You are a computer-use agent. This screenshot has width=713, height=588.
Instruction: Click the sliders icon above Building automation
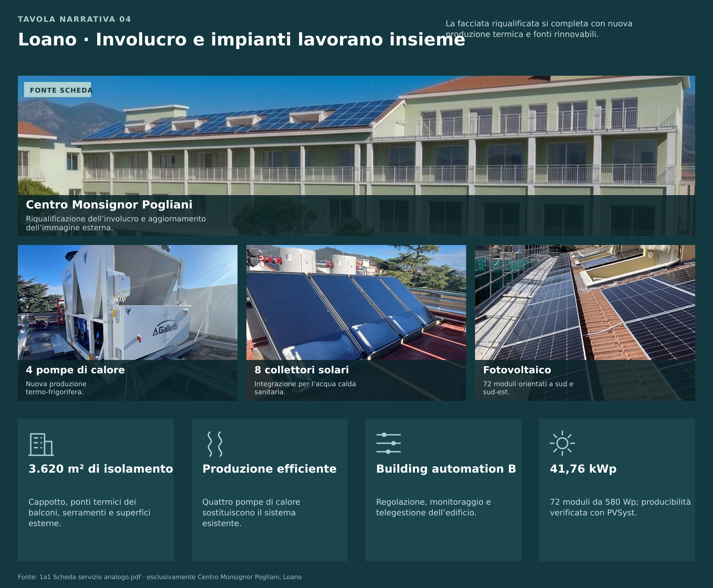(389, 443)
